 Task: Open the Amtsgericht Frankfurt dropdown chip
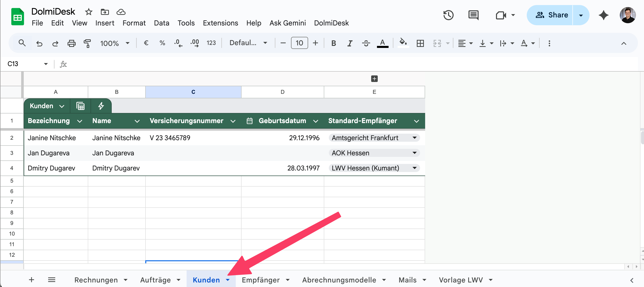(x=374, y=138)
